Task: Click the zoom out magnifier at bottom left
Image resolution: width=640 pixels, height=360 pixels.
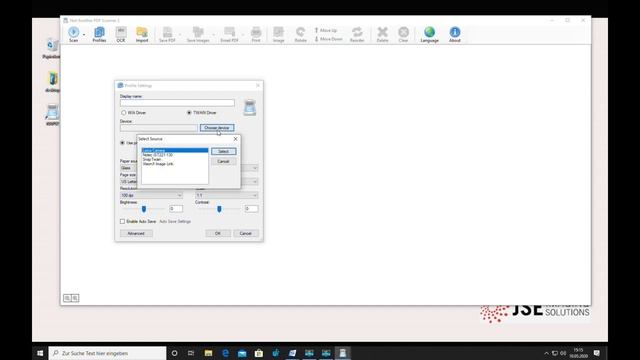Action: tap(67, 298)
